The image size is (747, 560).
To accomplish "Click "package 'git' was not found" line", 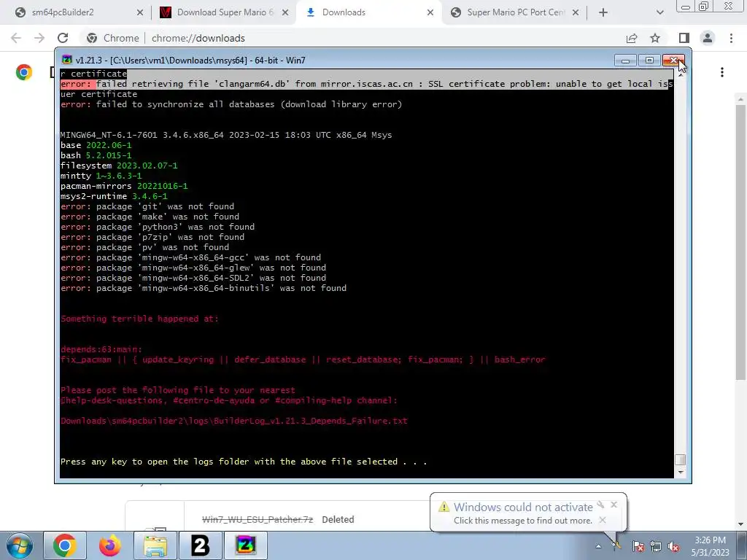I will (147, 206).
